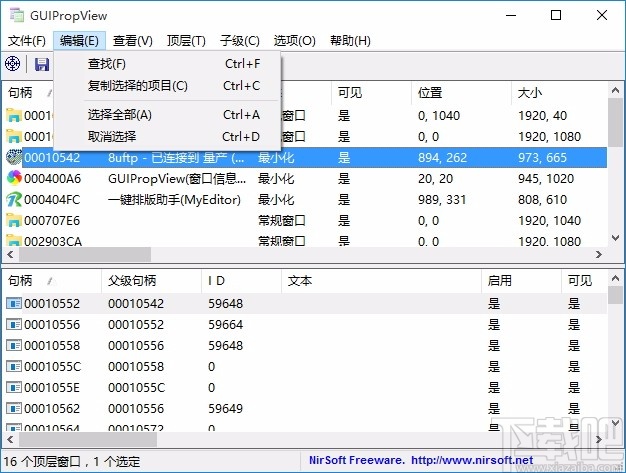Click the window icon of child 00010552
The width and height of the screenshot is (626, 473).
pyautogui.click(x=14, y=303)
